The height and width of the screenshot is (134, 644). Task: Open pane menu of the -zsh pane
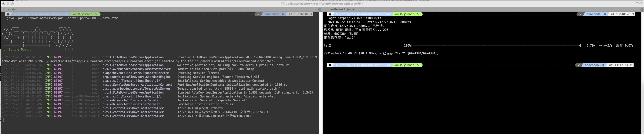(x=642, y=10)
